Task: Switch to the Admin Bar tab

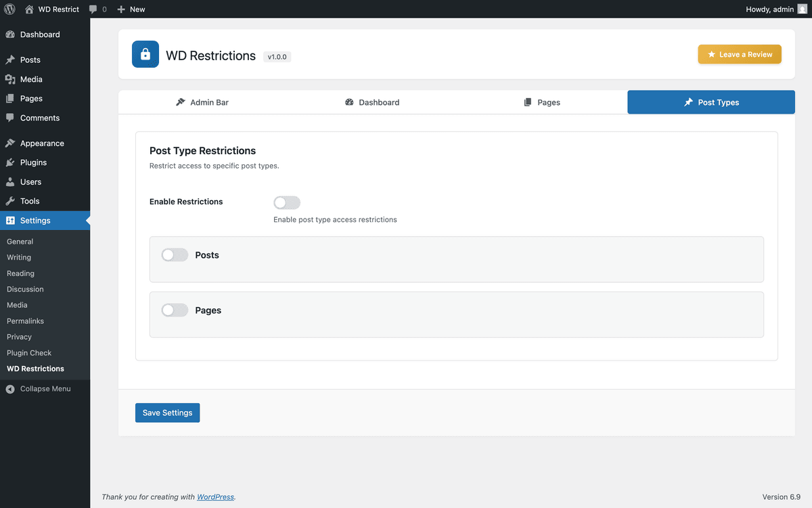Action: click(x=202, y=102)
